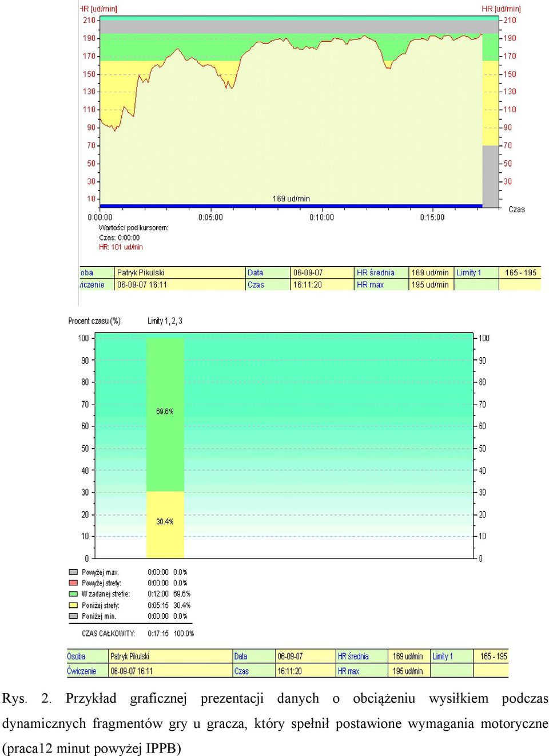
Task: Click 'Limity 1' in the table under the heart-rate chart
Action: click(469, 272)
